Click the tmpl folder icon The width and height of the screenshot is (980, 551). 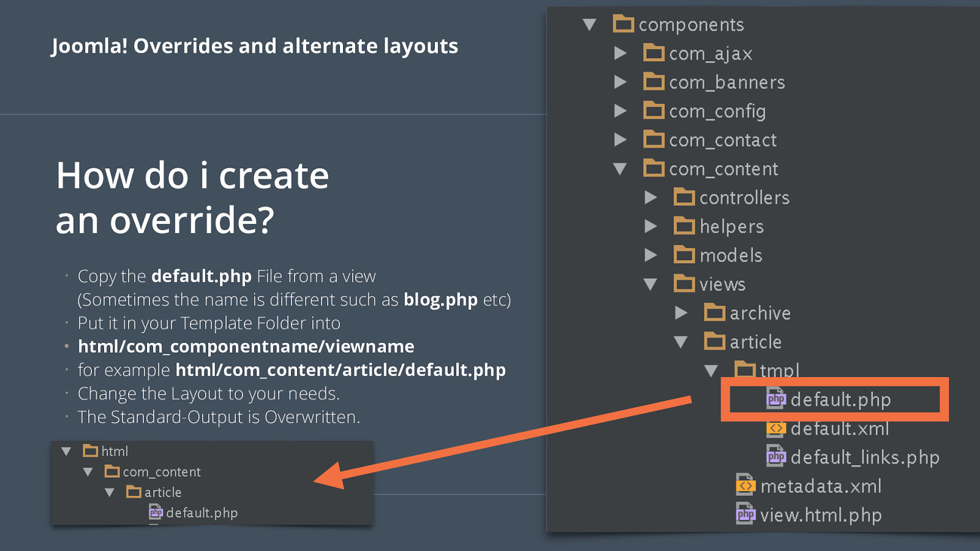745,369
